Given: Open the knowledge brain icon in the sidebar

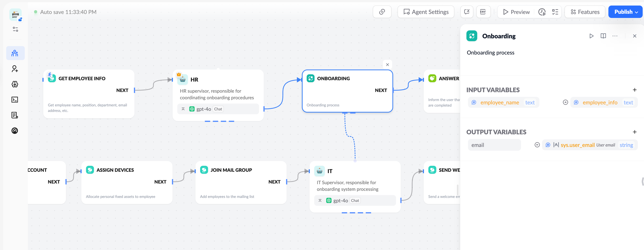Looking at the screenshot, I should (15, 84).
